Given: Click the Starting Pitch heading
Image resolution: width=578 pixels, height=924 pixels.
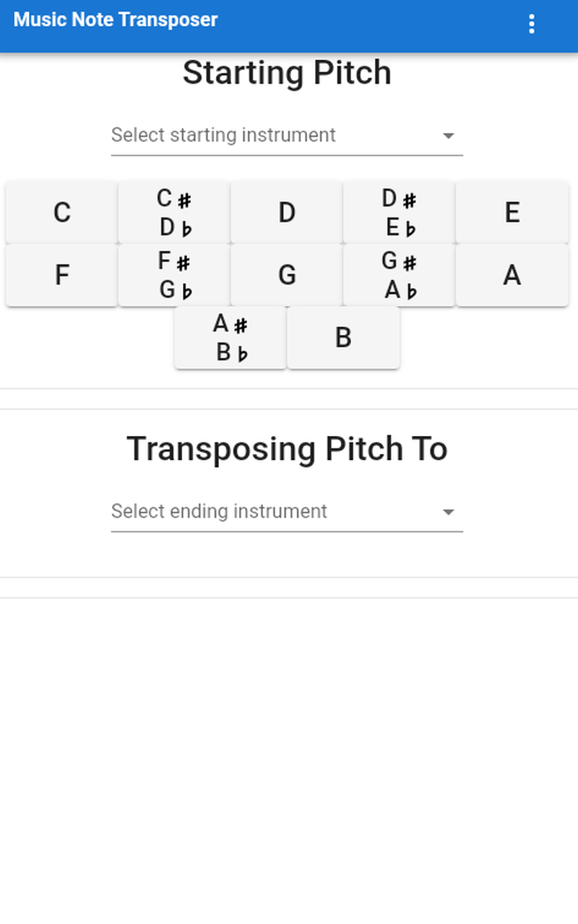Looking at the screenshot, I should point(287,73).
